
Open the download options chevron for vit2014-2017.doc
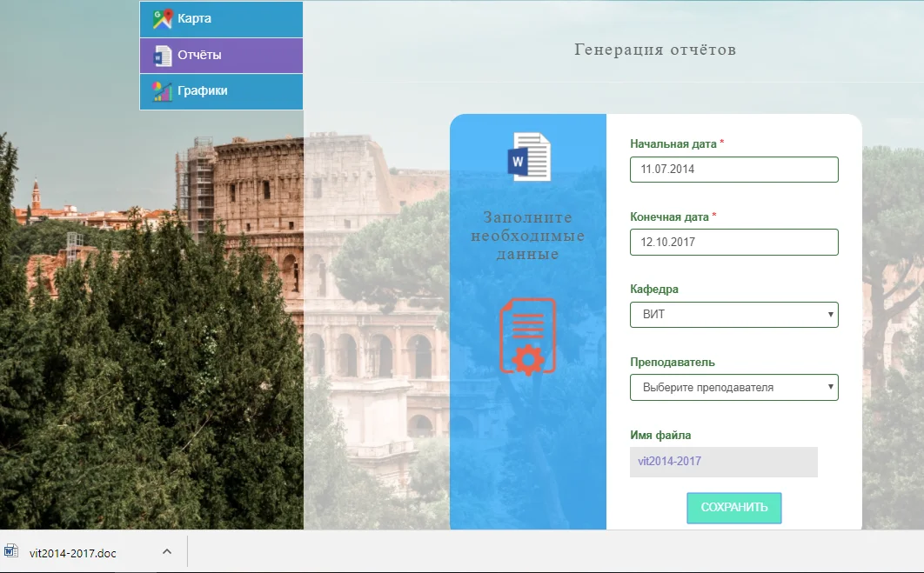point(167,552)
